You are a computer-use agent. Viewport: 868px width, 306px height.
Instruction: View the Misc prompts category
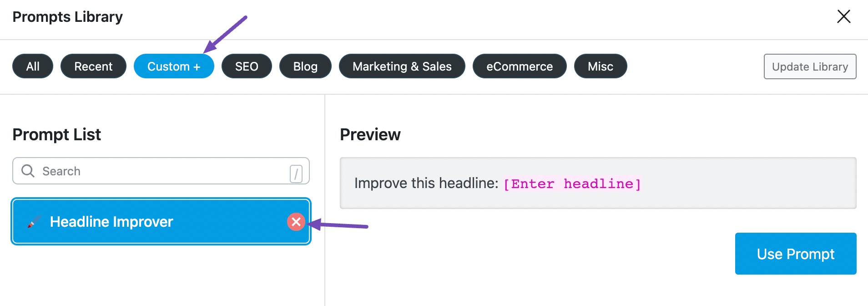coord(601,66)
